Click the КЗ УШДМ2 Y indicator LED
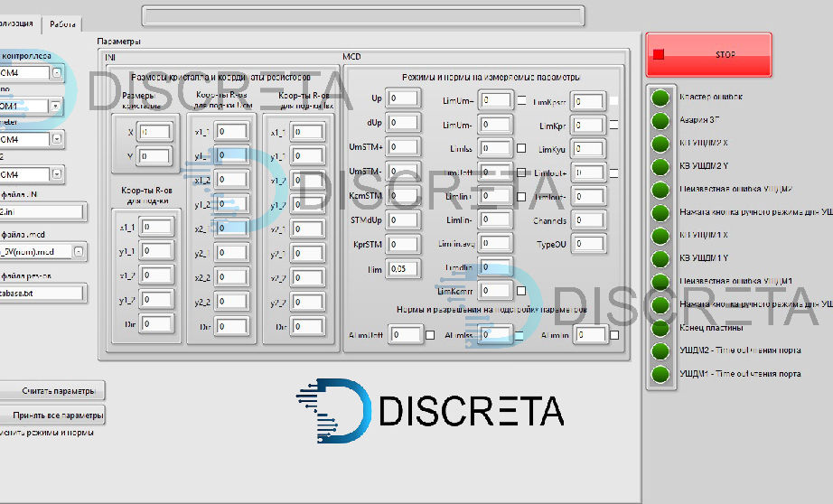Viewport: 833px width, 504px height. click(660, 166)
